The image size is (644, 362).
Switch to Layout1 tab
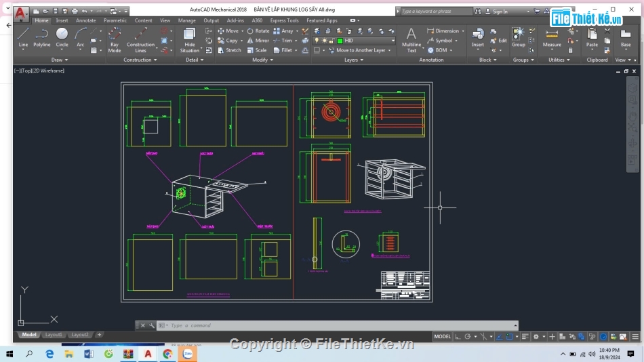[54, 335]
